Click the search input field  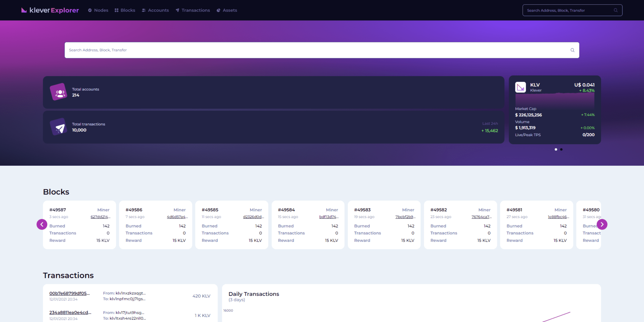(322, 50)
